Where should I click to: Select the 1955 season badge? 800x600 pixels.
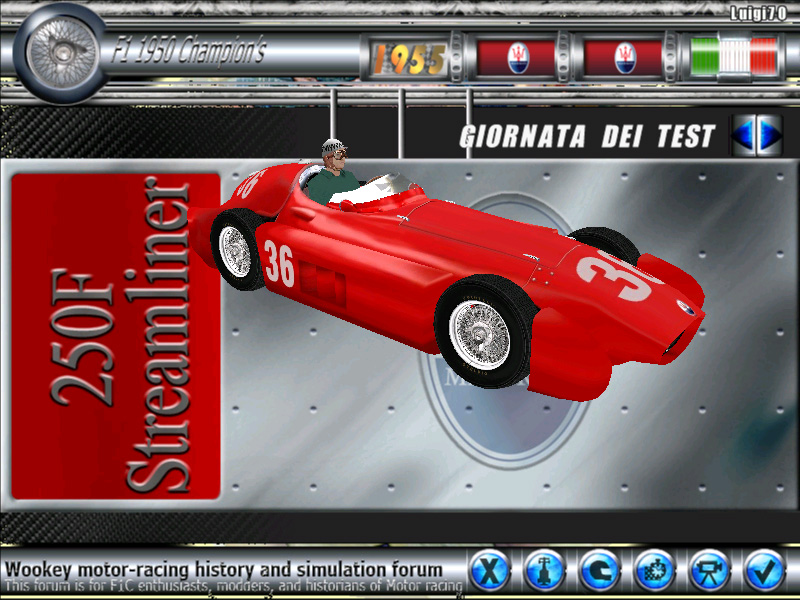click(409, 59)
